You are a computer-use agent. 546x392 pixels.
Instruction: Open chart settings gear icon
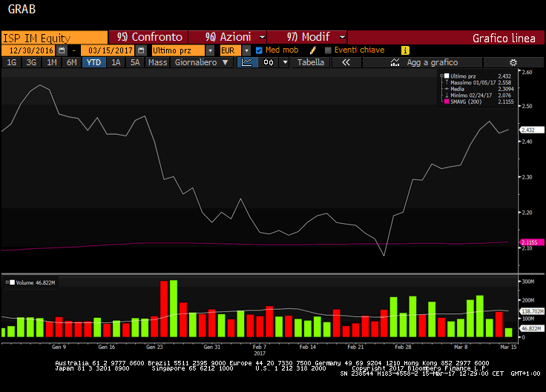point(512,63)
